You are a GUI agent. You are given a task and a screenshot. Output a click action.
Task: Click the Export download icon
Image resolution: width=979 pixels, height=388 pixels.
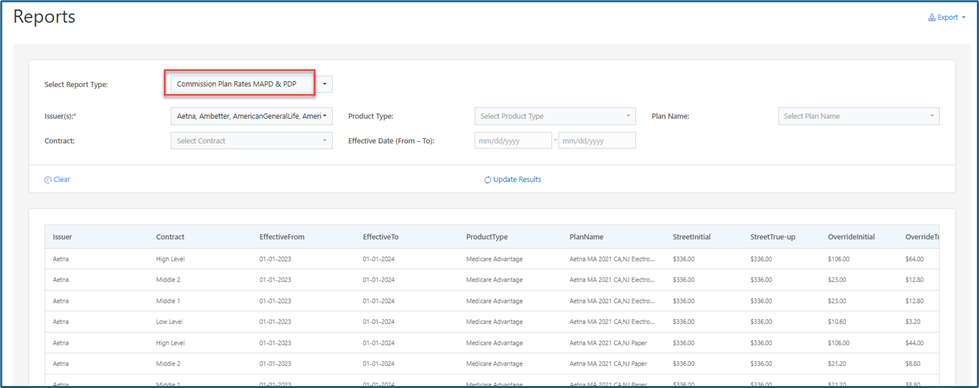[x=932, y=17]
